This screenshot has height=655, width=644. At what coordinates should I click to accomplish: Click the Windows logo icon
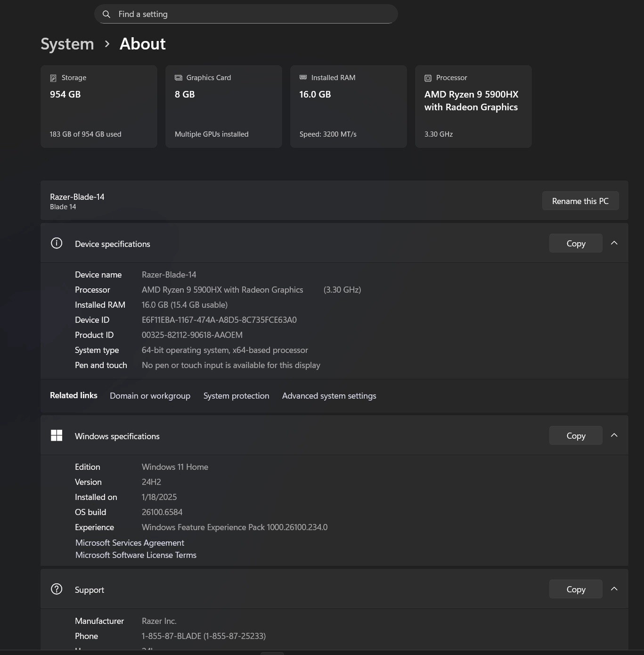(x=57, y=435)
